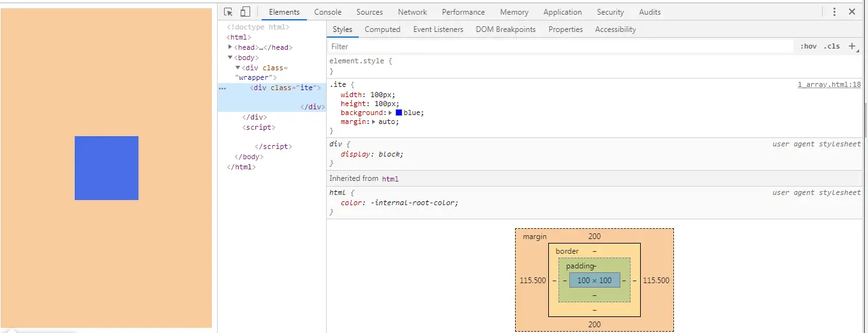The height and width of the screenshot is (333, 868).
Task: Click the styles Filter input field
Action: pyautogui.click(x=560, y=46)
